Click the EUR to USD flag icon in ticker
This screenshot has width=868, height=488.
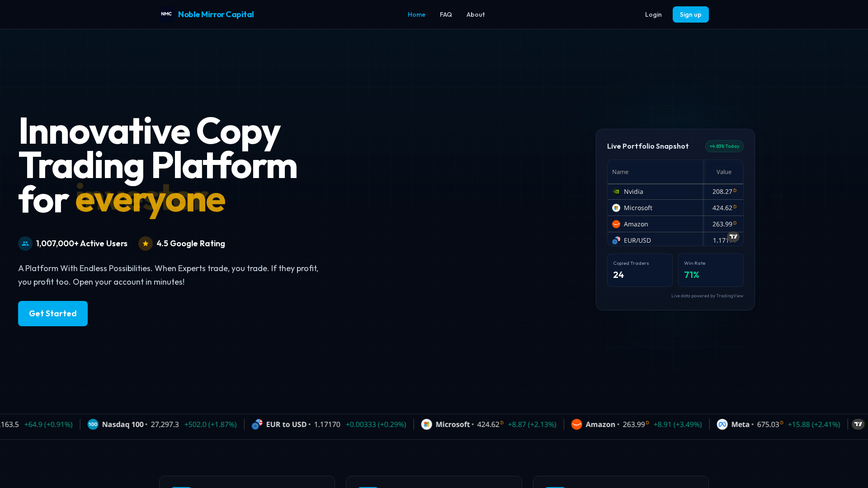[x=257, y=424]
